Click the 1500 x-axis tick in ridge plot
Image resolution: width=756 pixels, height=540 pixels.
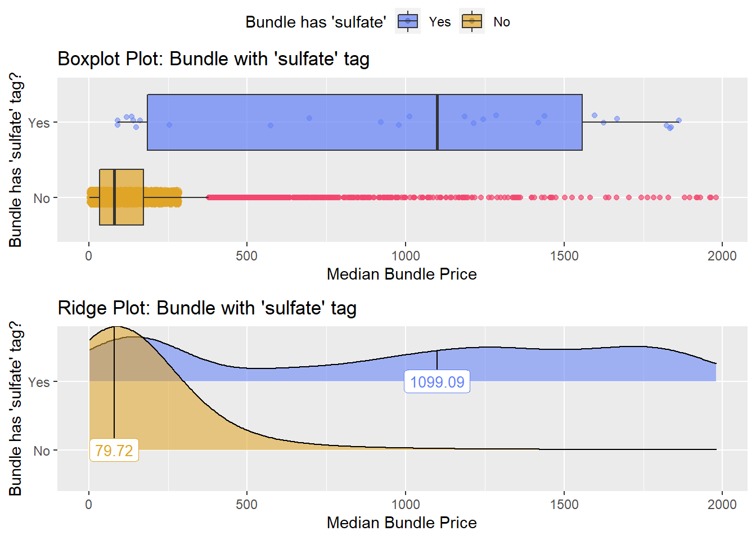[x=564, y=504]
